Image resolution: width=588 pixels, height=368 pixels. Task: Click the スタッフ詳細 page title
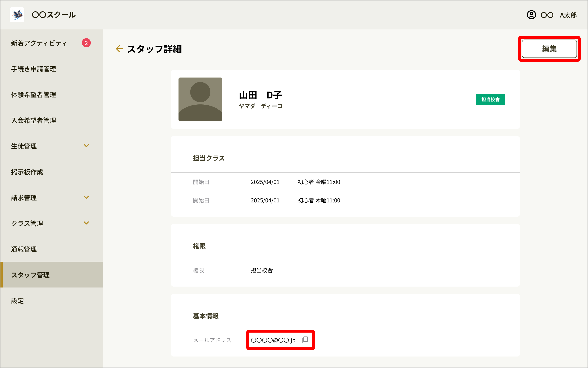155,49
